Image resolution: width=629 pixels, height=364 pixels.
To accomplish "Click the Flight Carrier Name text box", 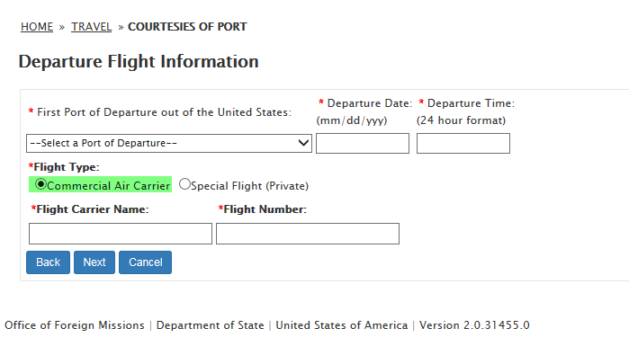I will tap(121, 234).
